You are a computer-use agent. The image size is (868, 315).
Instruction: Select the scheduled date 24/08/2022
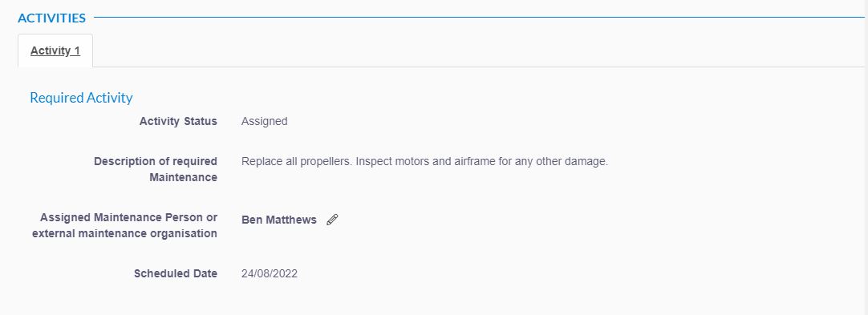click(270, 273)
